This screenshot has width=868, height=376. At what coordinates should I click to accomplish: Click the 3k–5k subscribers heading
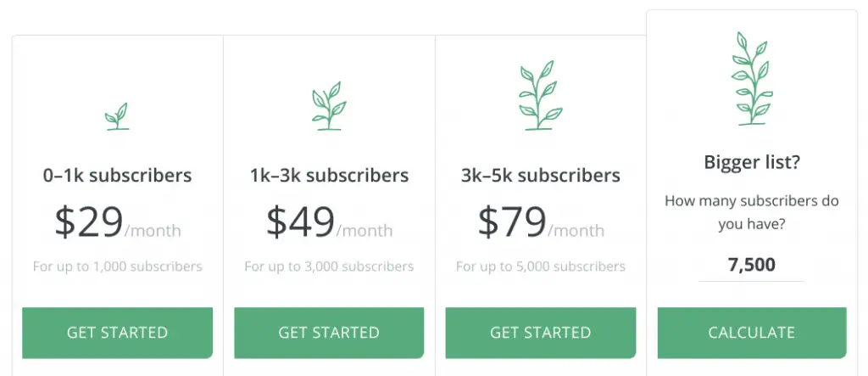pyautogui.click(x=541, y=176)
